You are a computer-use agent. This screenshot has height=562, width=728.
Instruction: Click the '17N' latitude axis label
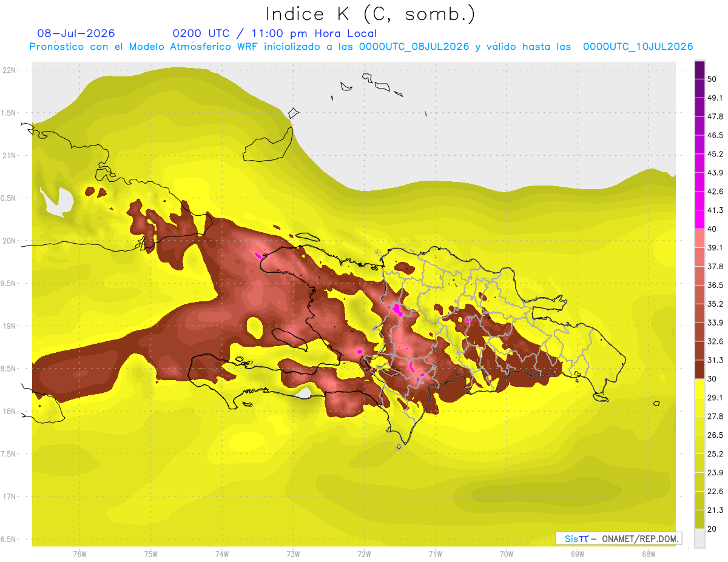pyautogui.click(x=10, y=497)
